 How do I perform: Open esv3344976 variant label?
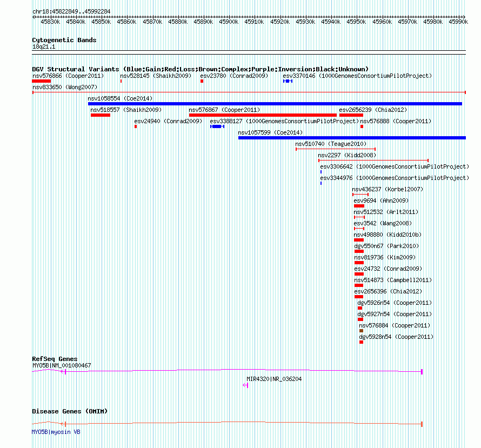pyautogui.click(x=395, y=178)
